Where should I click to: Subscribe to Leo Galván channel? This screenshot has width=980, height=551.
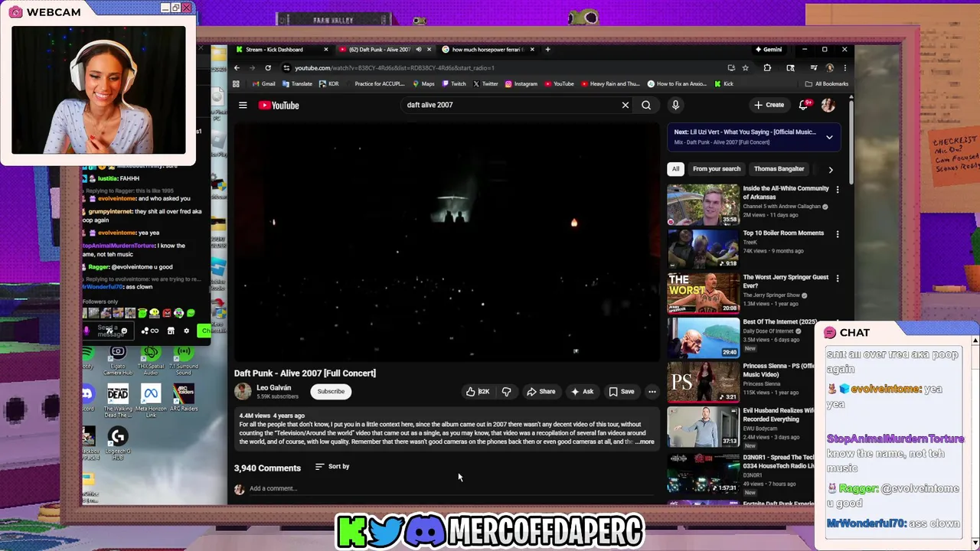tap(331, 392)
